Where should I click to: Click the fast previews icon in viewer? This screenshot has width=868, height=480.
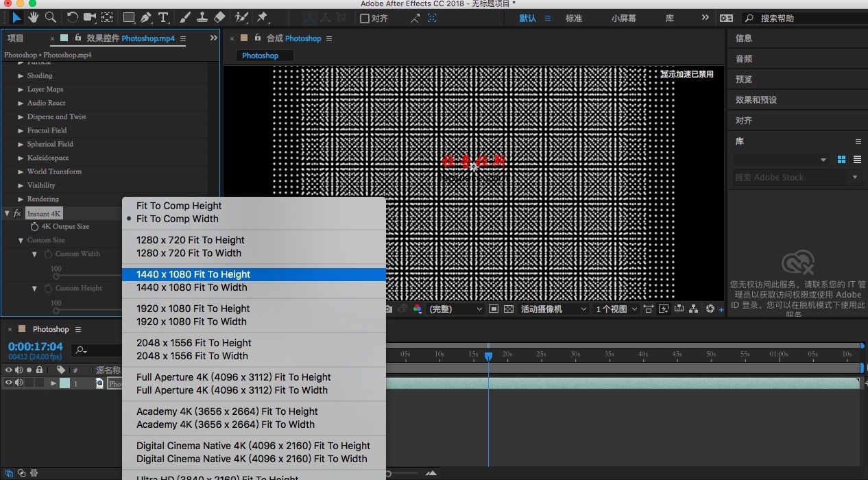coord(664,309)
